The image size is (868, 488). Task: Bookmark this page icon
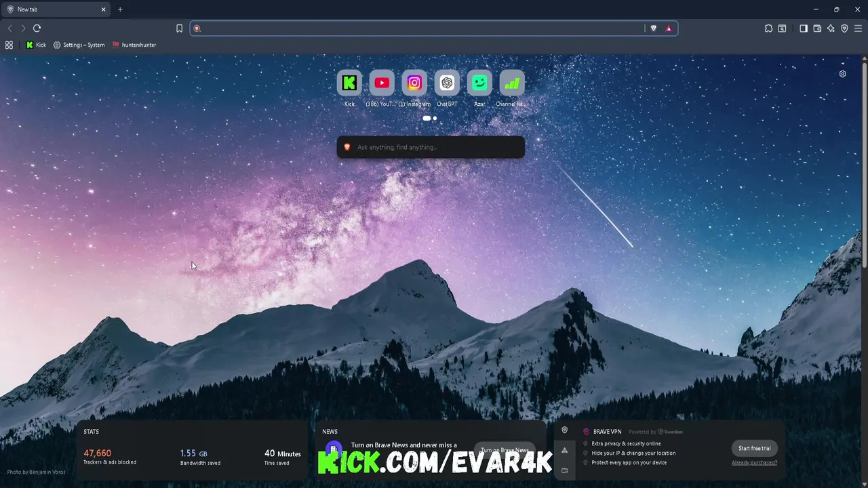click(179, 28)
